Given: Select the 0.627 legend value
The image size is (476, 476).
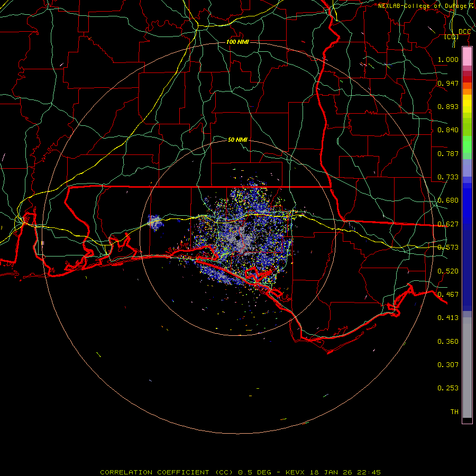Looking at the screenshot, I should (448, 224).
